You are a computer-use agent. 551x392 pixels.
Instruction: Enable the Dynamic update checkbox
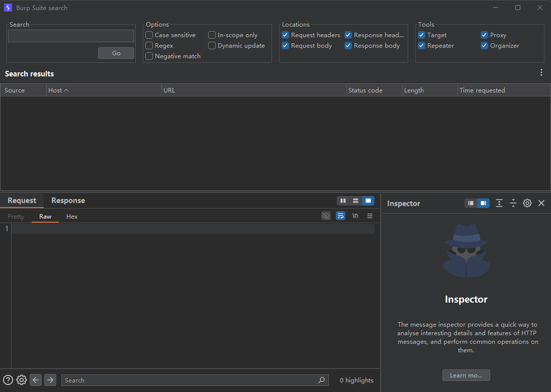[212, 45]
